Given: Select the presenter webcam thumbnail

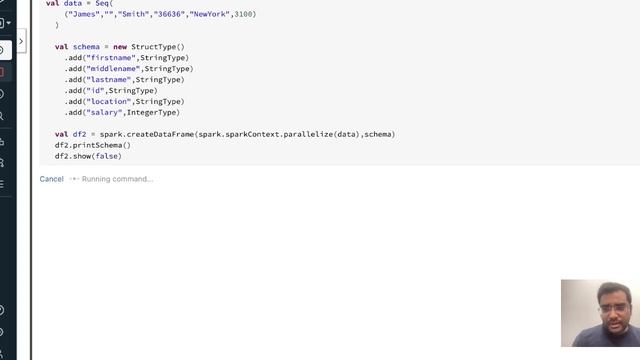Looking at the screenshot, I should (x=600, y=313).
